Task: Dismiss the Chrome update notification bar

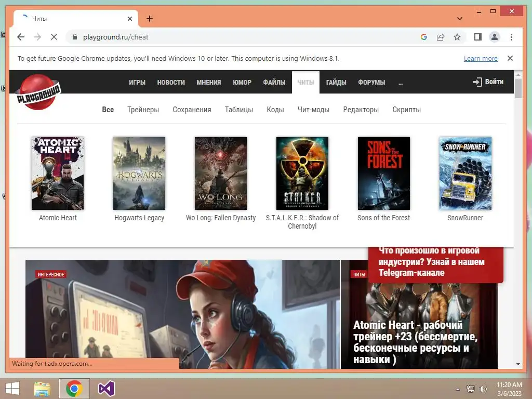Action: point(510,58)
